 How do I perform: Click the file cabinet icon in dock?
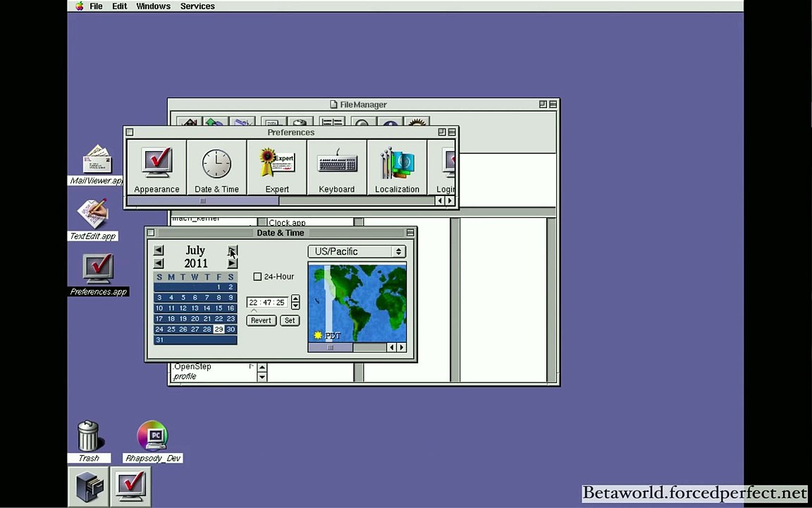[89, 487]
